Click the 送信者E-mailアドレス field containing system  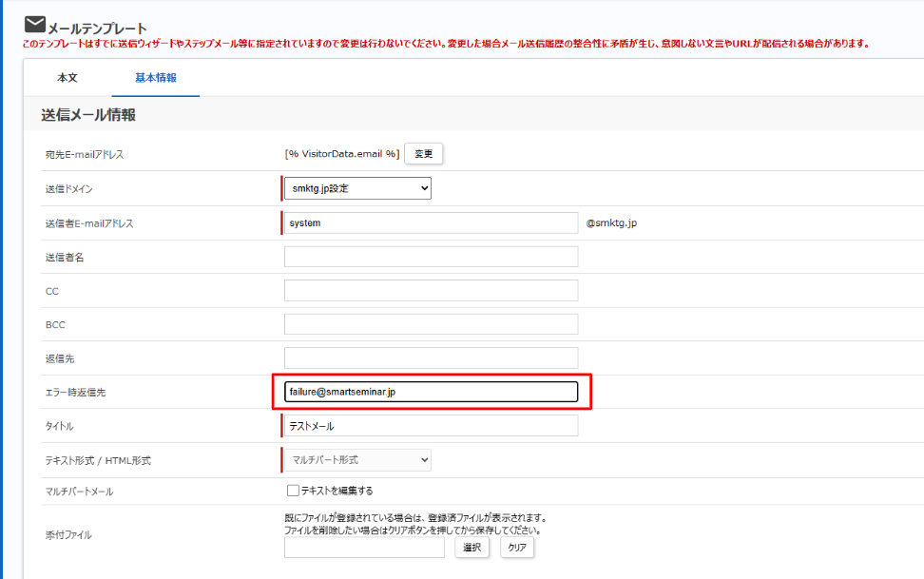(431, 222)
